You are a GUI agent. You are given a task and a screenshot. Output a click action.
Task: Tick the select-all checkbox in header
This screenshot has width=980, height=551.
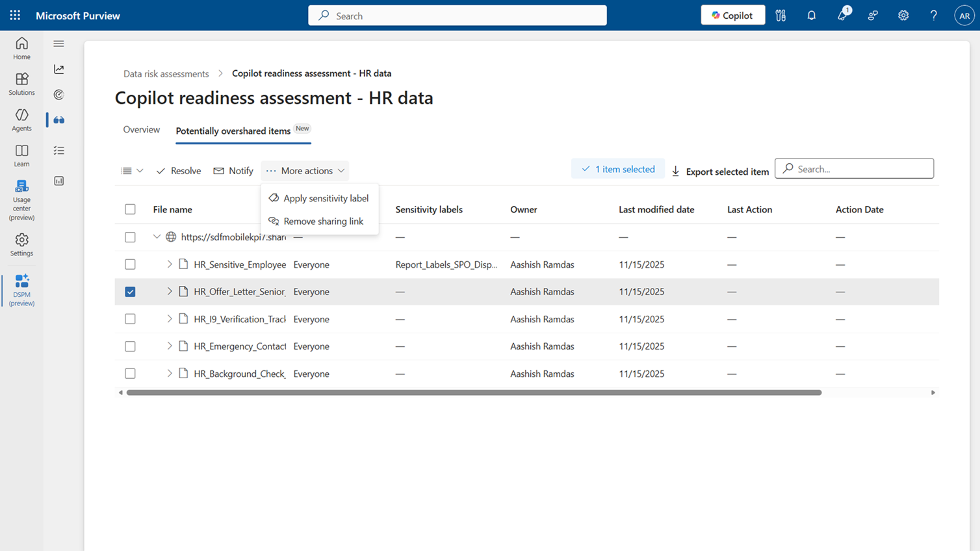(x=130, y=209)
